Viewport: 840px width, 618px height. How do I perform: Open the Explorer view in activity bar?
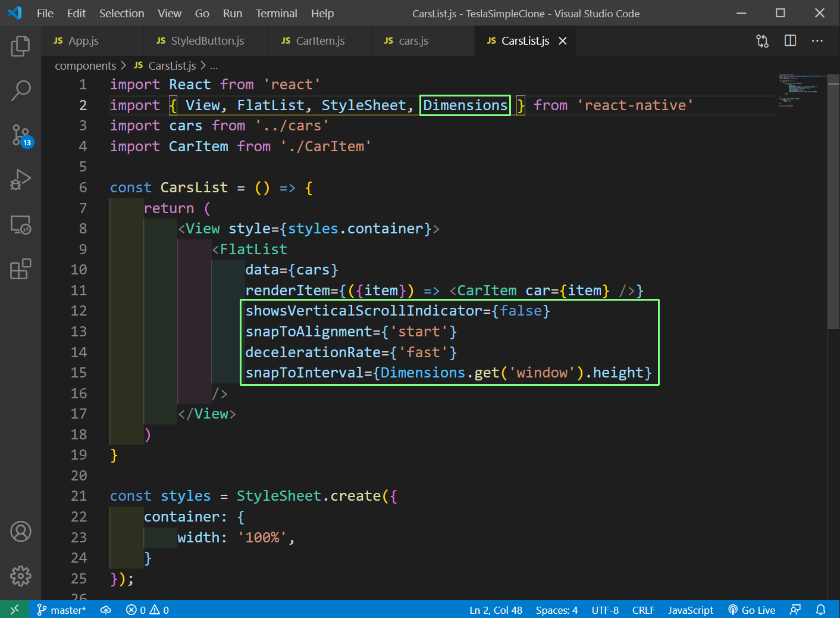20,46
